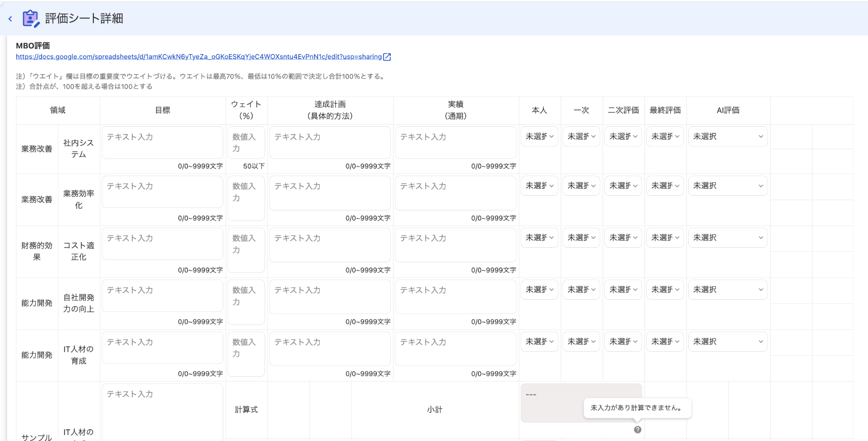Open AI評価 dropdown in IT人材の育成 row

pyautogui.click(x=728, y=342)
